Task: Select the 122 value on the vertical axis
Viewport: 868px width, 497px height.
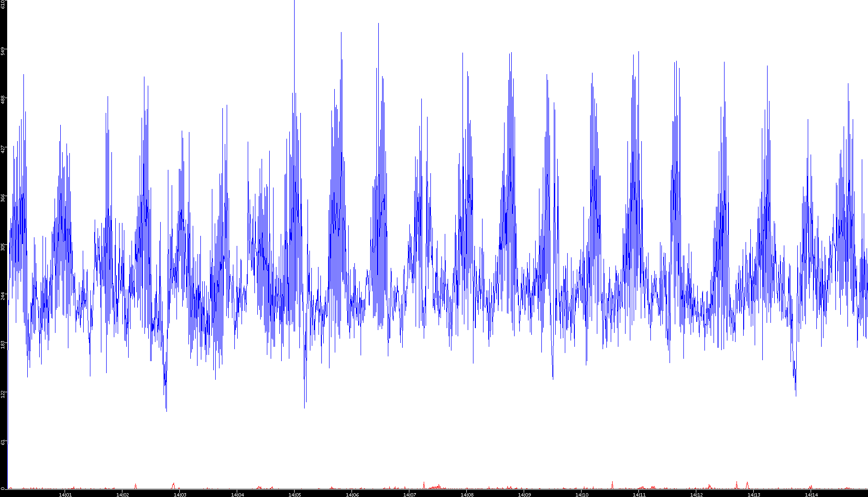Action: (3, 394)
